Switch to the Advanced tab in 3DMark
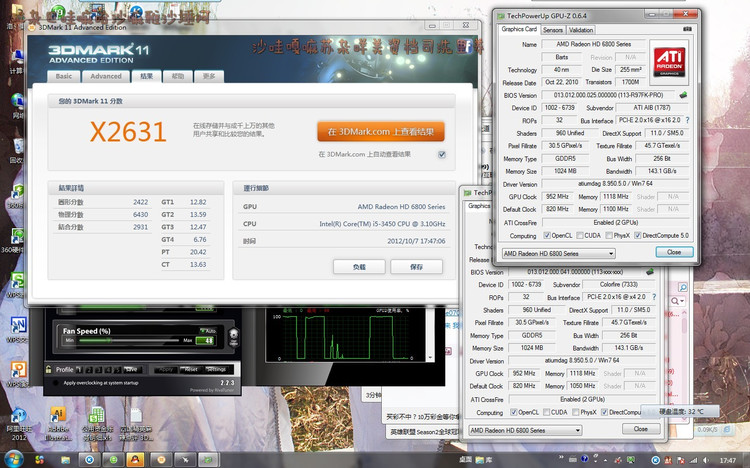 click(x=106, y=76)
